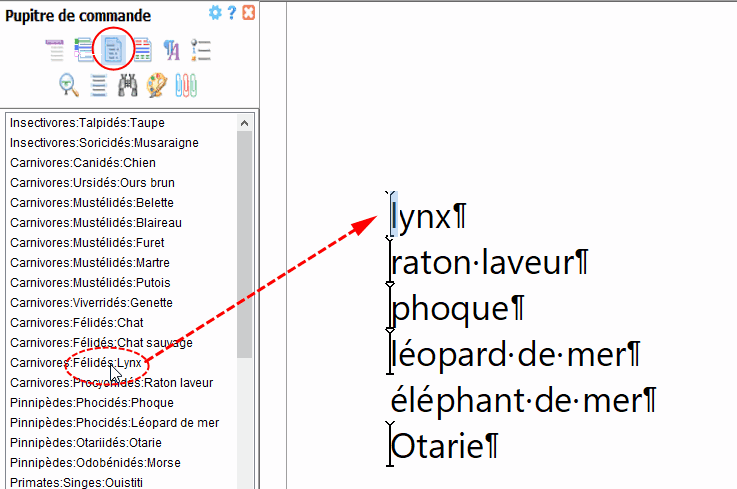The width and height of the screenshot is (737, 489).
Task: Click the red-circled document index icon
Action: click(113, 50)
